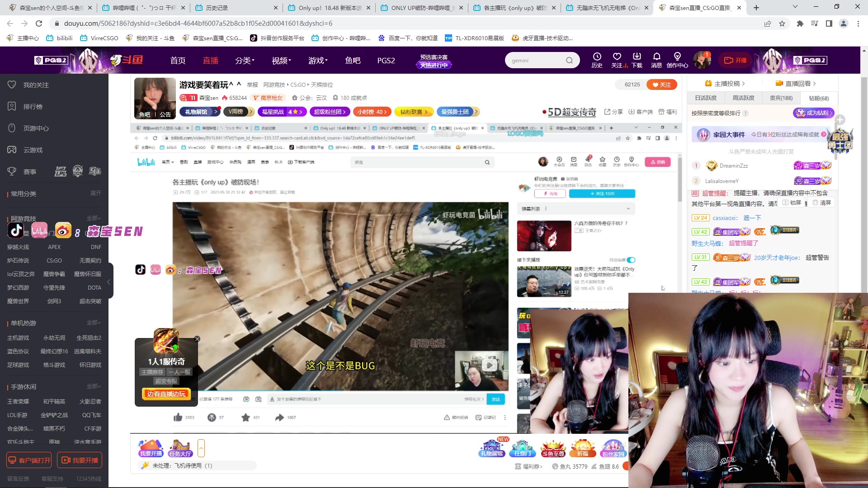
Task: Click 清屏 in chat panel
Action: (822, 203)
